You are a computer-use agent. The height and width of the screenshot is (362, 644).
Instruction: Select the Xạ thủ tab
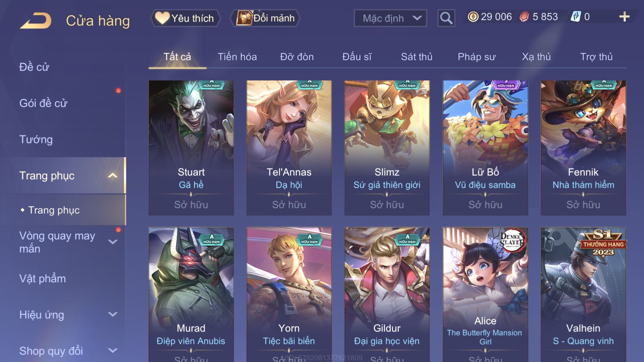[x=536, y=57]
